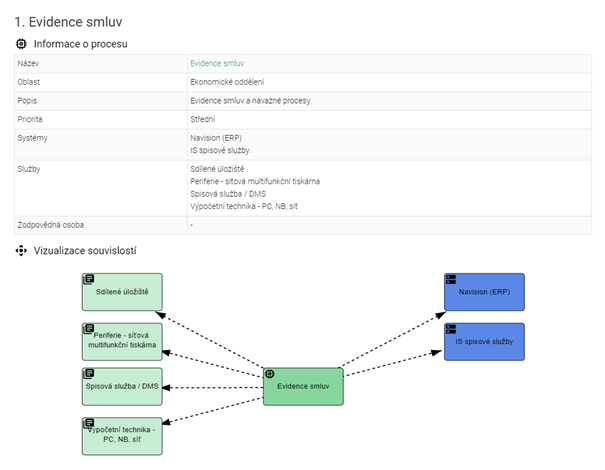
Task: Click the note icon on Periferie tiskárna node
Action: click(89, 329)
